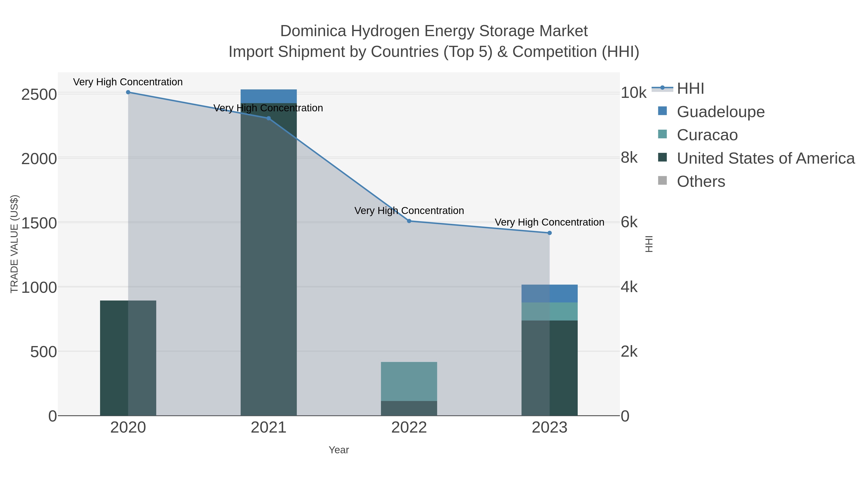Click the 2k tick on right axis
Image resolution: width=868 pixels, height=488 pixels.
pos(629,352)
